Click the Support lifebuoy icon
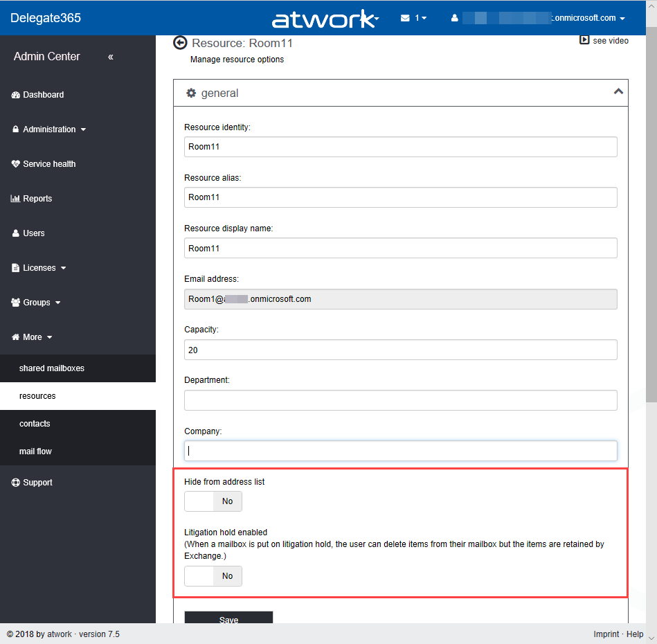Viewport: 657px width, 644px height. 16,483
